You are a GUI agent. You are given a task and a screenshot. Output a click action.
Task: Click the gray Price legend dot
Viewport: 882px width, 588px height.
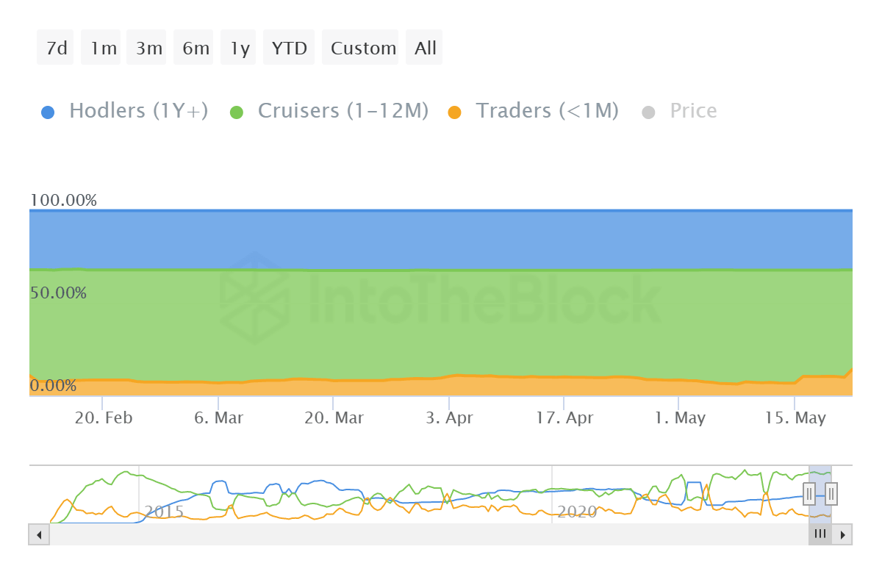tap(650, 110)
